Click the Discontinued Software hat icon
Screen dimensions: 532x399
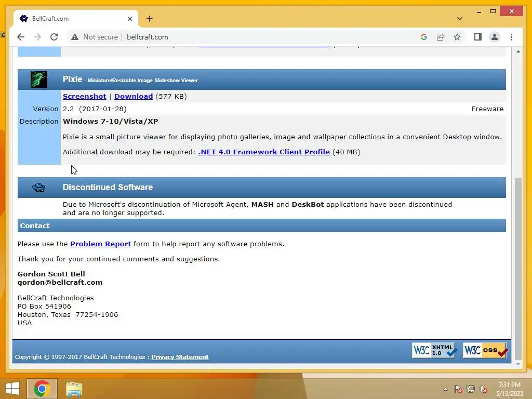coord(38,187)
